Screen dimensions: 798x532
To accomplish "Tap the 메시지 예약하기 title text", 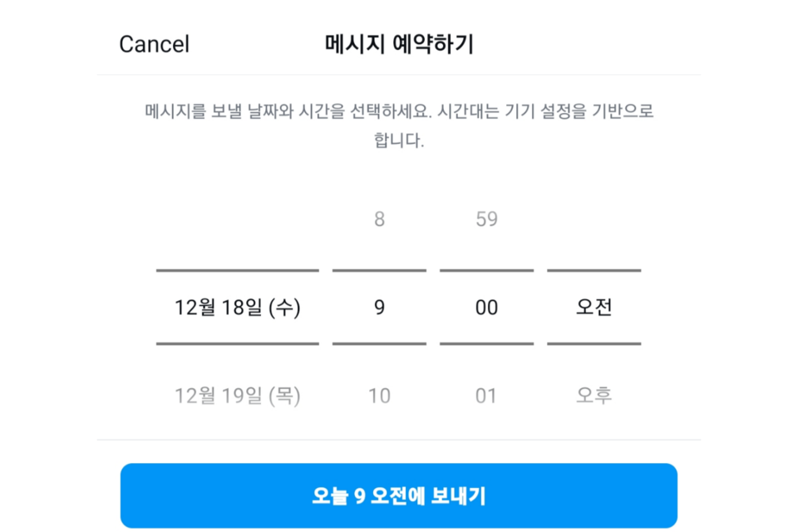I will pyautogui.click(x=399, y=44).
